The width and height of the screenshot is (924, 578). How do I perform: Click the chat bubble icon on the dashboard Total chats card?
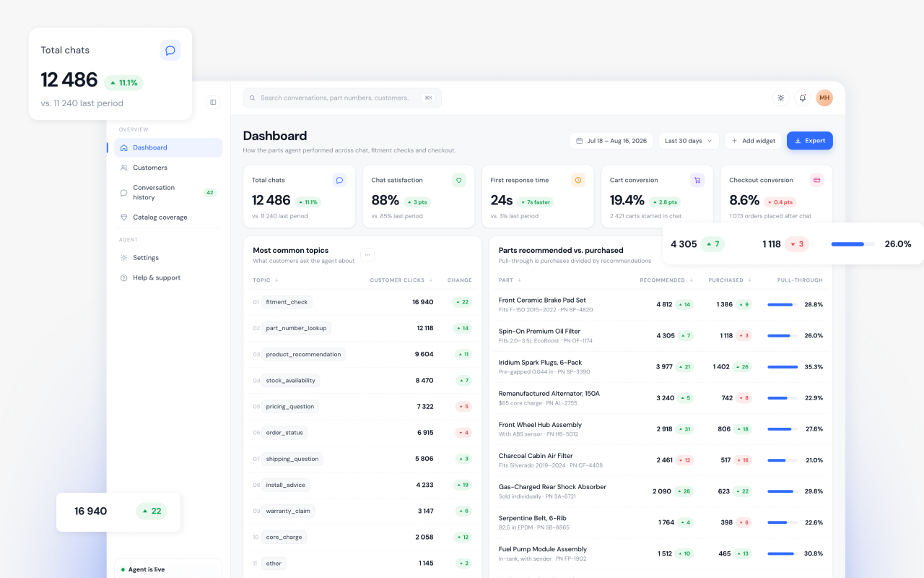[339, 180]
